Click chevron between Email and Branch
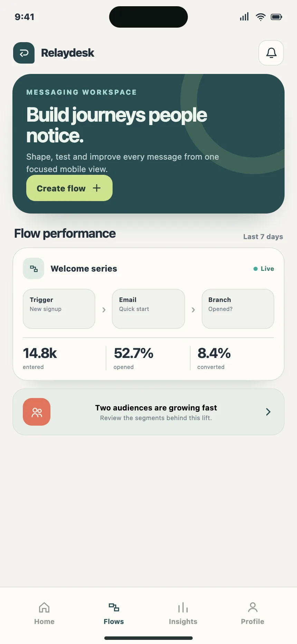 pos(193,310)
